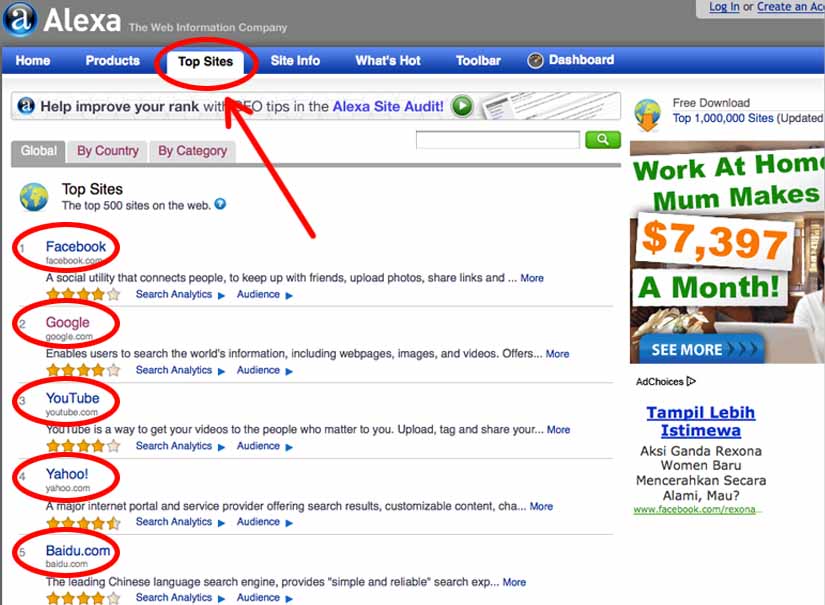Click the Dashboard gauge icon

coord(535,61)
